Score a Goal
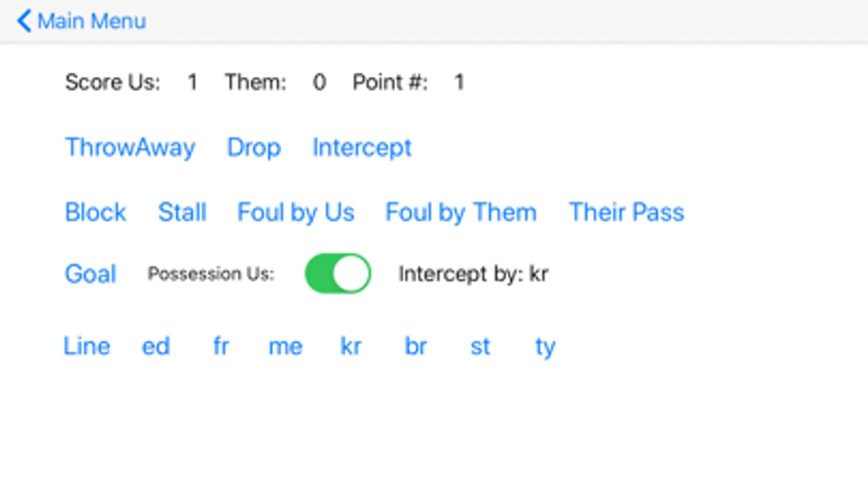 [90, 273]
